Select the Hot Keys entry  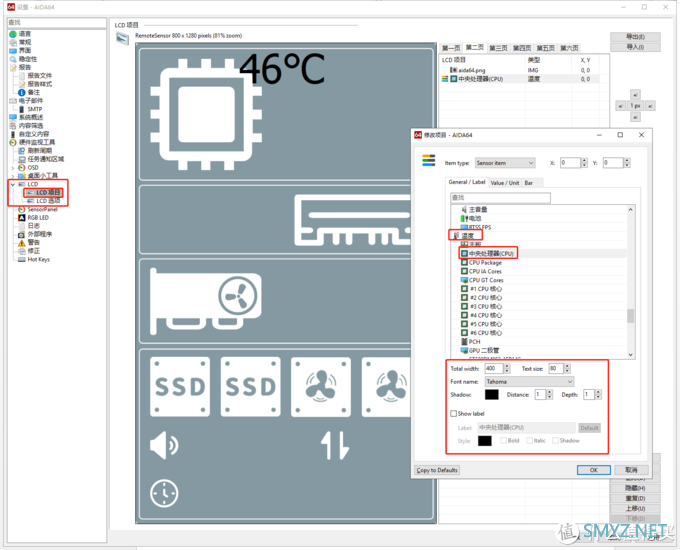39,259
